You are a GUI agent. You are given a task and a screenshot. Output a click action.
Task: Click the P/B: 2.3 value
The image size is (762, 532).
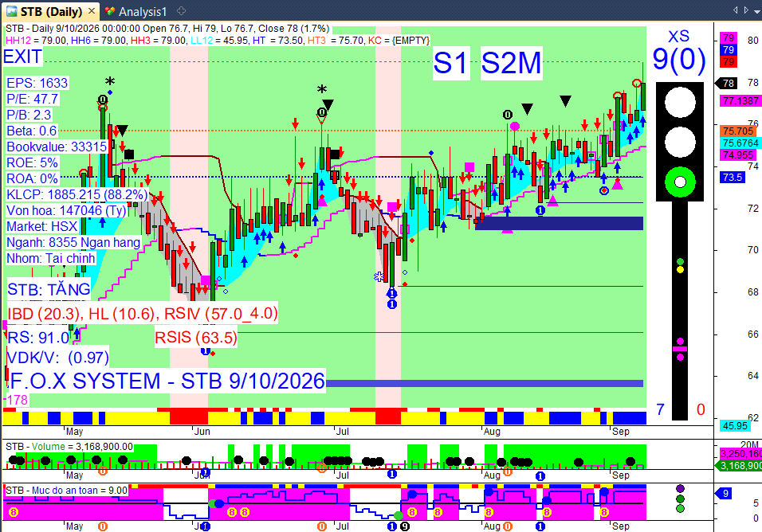point(29,115)
